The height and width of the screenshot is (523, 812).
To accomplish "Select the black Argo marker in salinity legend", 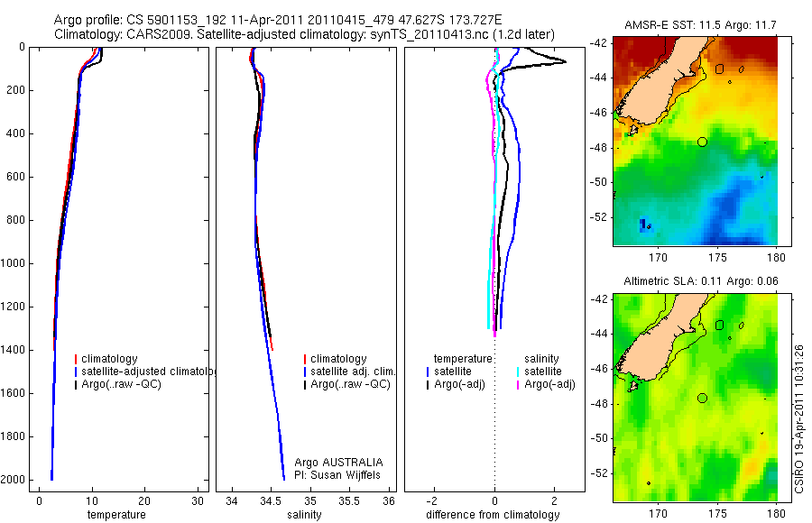I will point(305,384).
